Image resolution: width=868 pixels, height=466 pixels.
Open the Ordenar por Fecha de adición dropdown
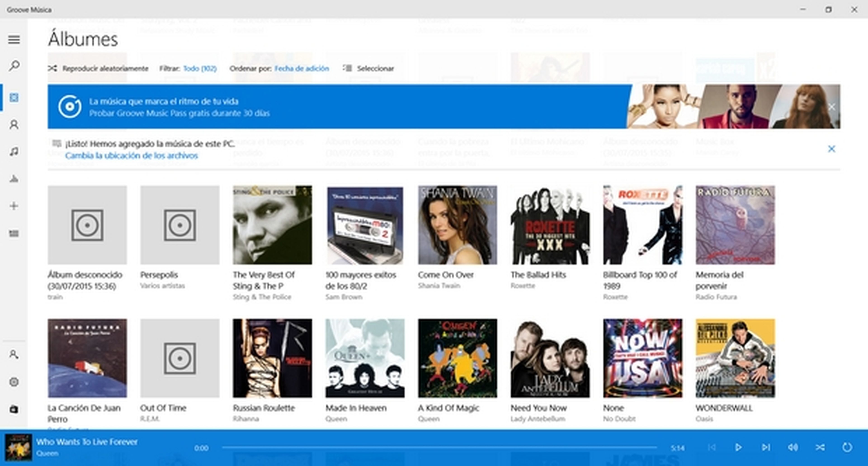point(302,68)
